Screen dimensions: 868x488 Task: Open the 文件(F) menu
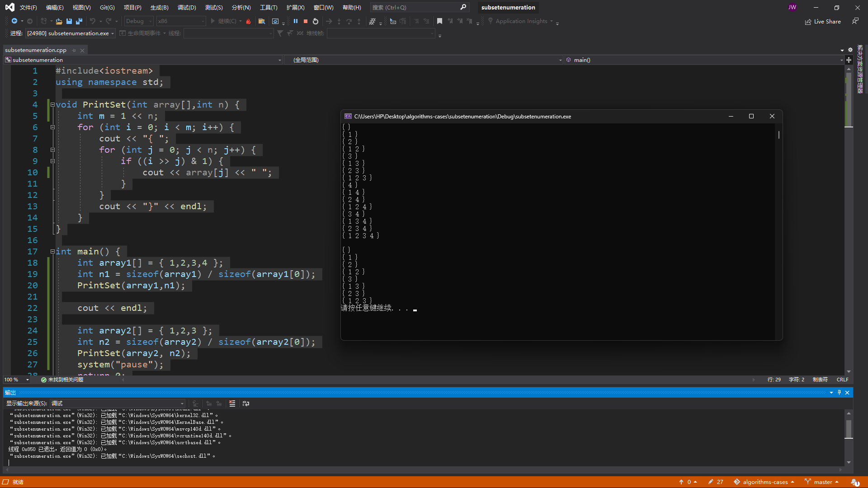coord(28,7)
